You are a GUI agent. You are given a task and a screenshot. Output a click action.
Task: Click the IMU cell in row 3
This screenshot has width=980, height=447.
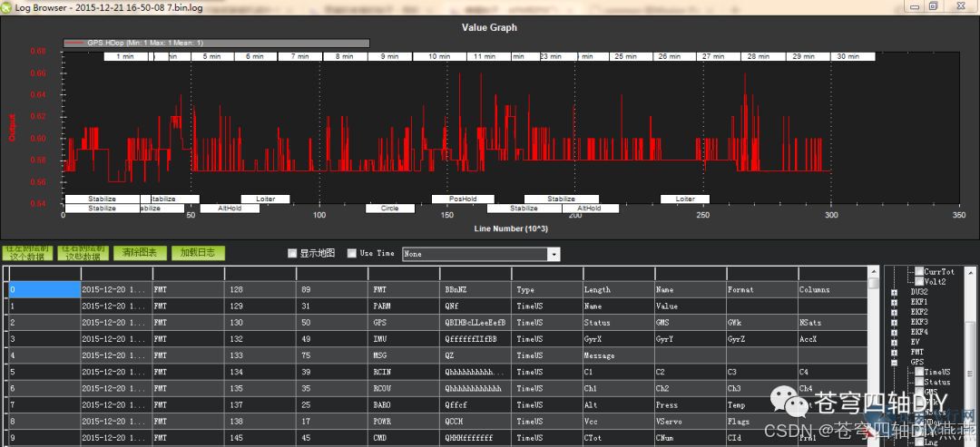(404, 339)
